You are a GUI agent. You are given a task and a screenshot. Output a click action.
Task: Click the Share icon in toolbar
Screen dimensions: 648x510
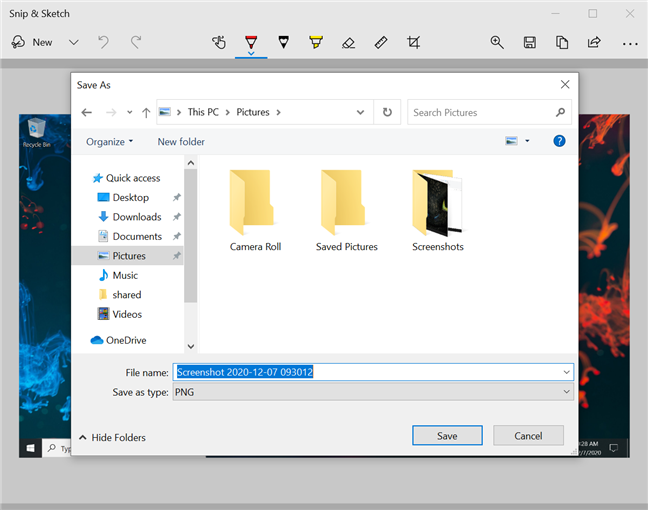[594, 42]
